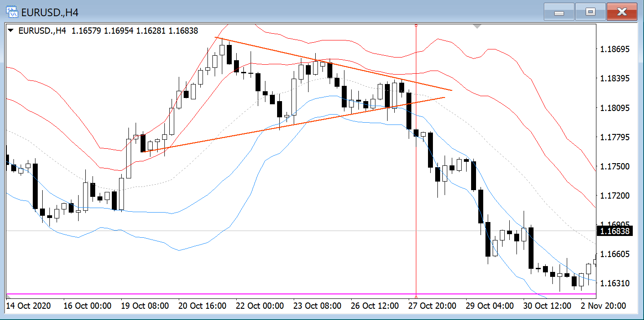Select the magenta horizontal line
This screenshot has width=644, height=320.
(269, 294)
